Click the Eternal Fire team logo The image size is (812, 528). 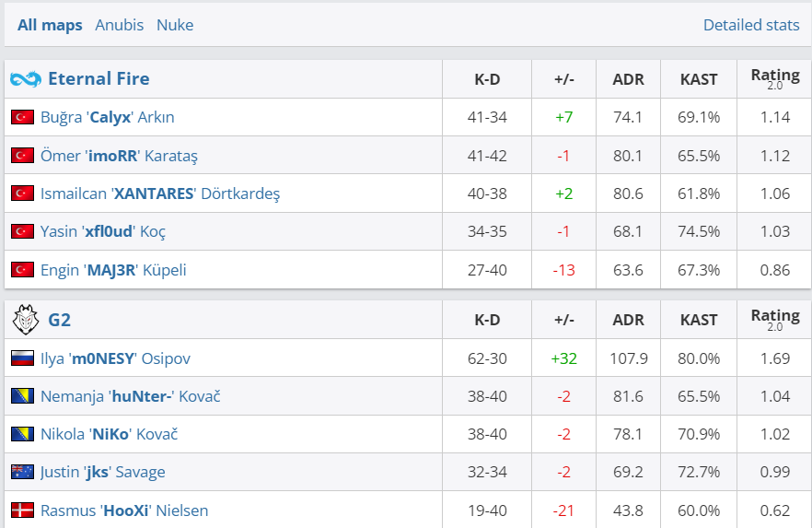pyautogui.click(x=26, y=79)
